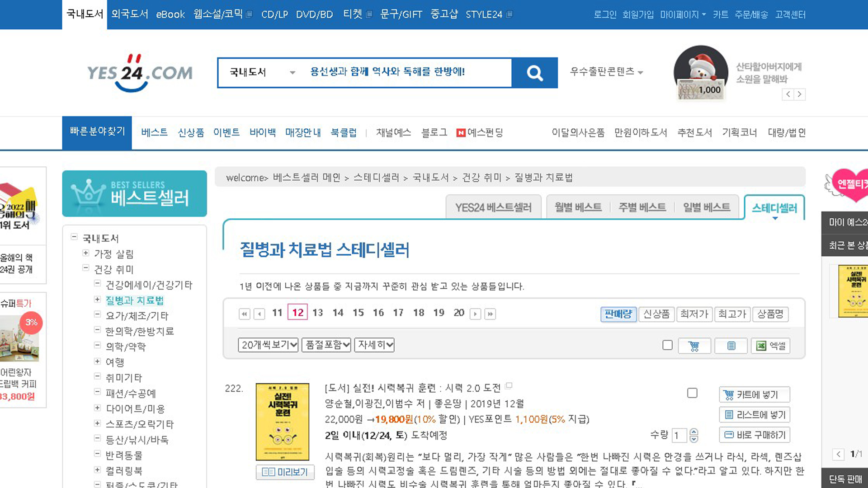Click 바로 구매하기 buy now button
This screenshot has width=868, height=488.
coord(754,435)
